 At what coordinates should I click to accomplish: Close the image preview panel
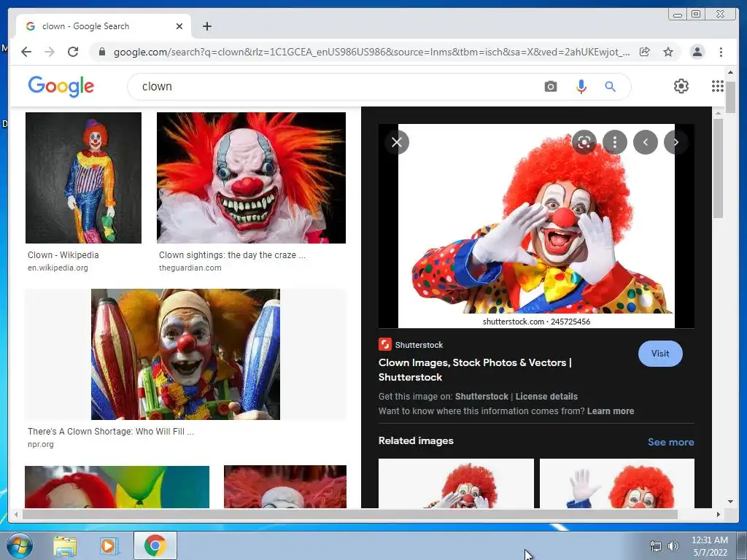[x=397, y=142]
